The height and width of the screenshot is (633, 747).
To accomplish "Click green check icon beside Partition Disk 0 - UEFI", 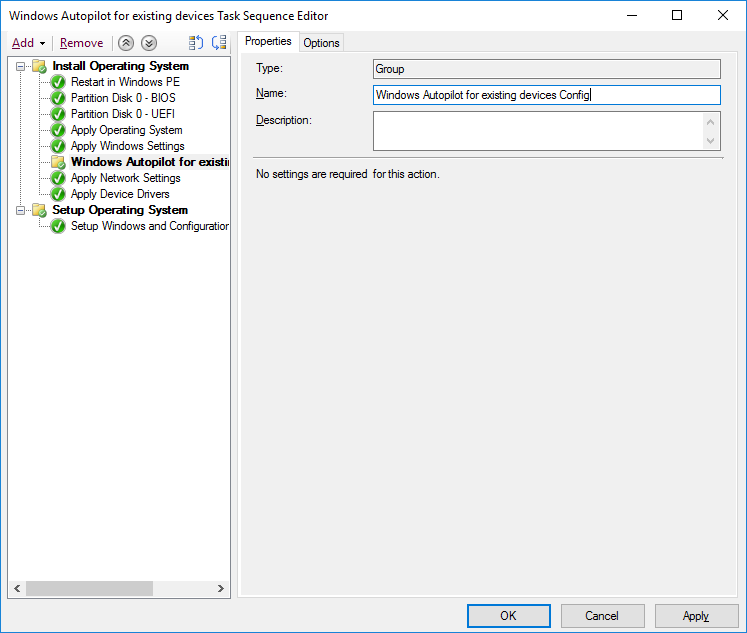I will [58, 114].
